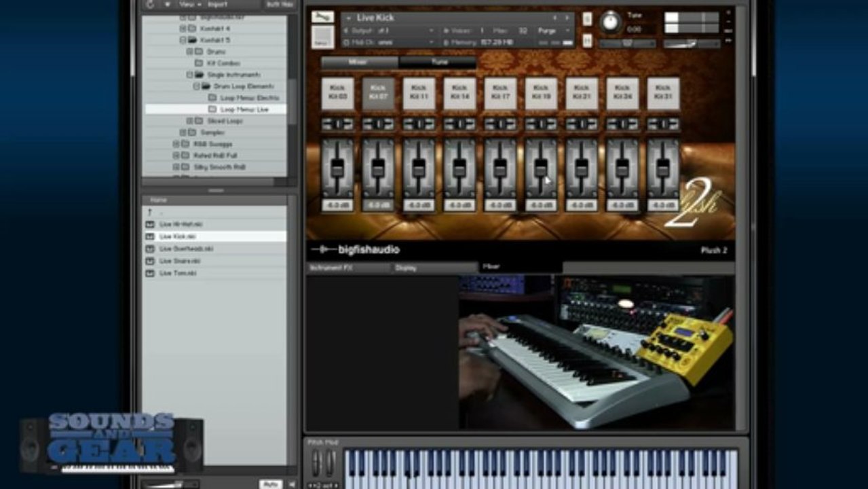Click the Import button in browser toolbar

tap(217, 4)
